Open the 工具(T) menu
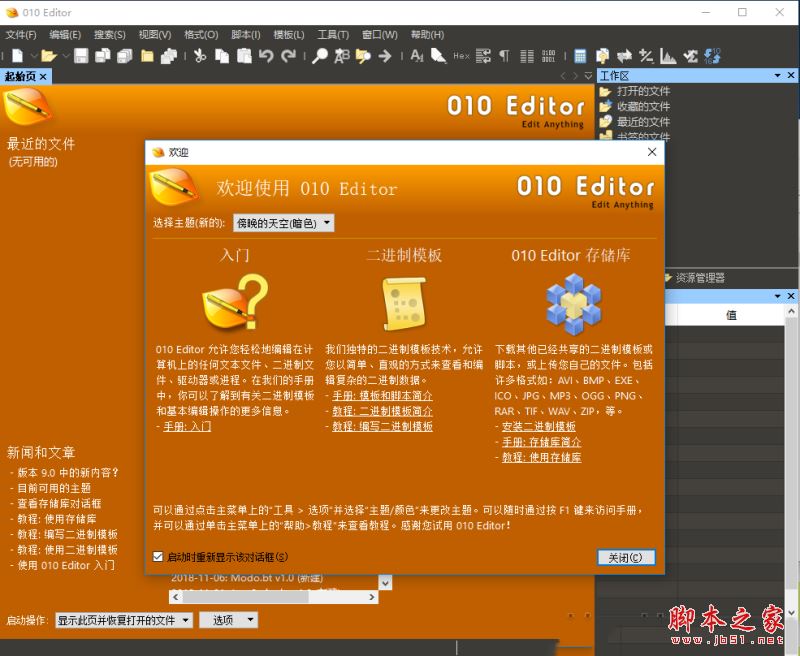Image resolution: width=800 pixels, height=656 pixels. (x=333, y=35)
